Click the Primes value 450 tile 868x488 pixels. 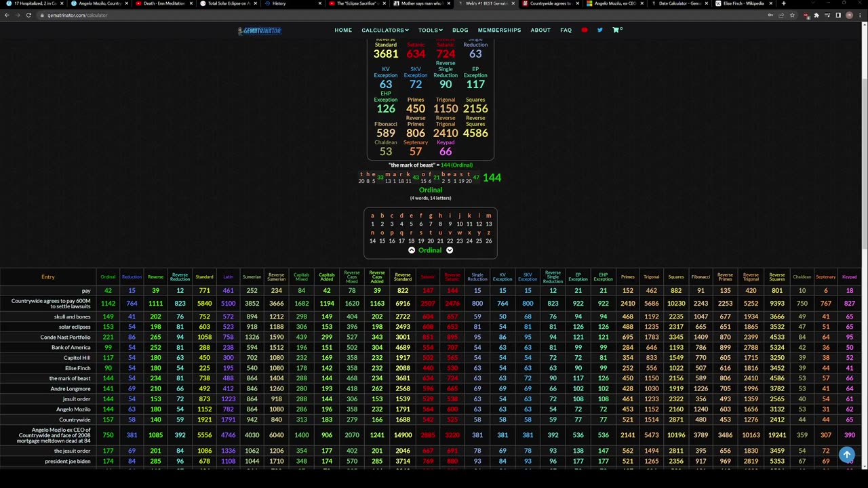[x=416, y=108]
